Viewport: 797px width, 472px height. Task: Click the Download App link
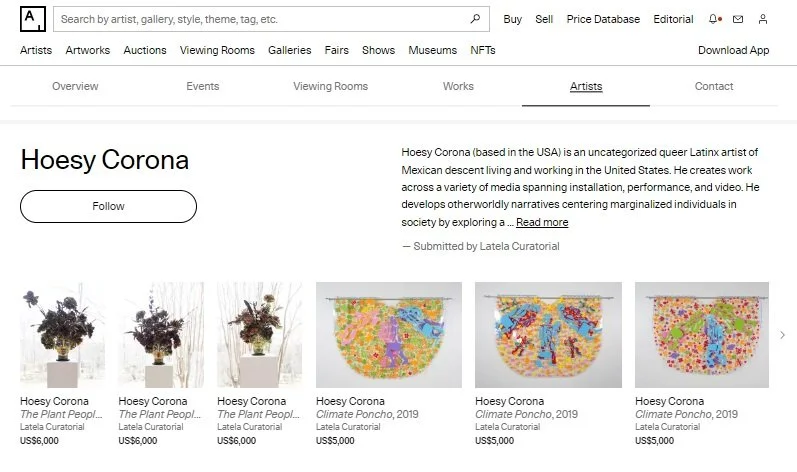pyautogui.click(x=733, y=50)
